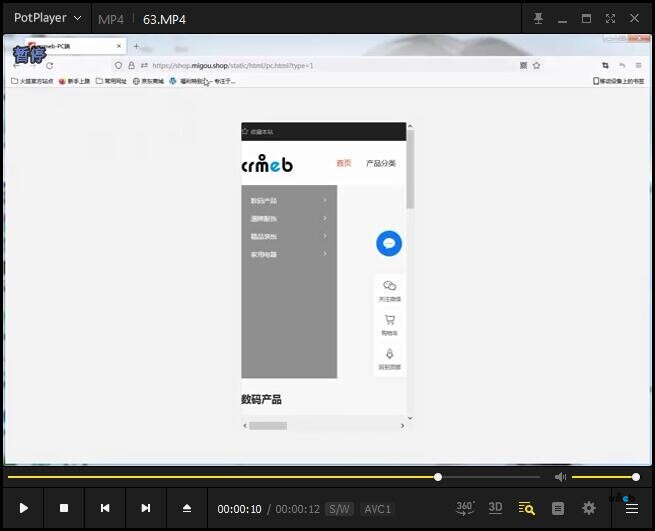655x531 pixels.
Task: Click the favorite site star link
Action: [257, 132]
